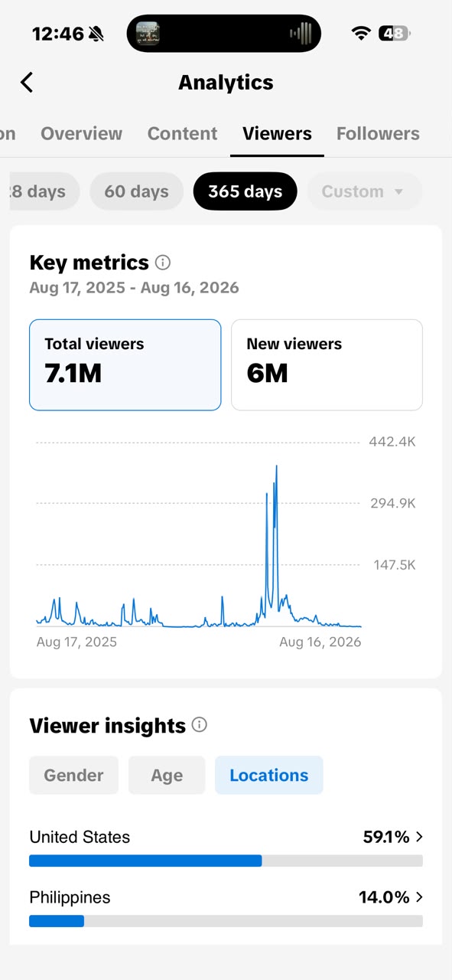Select the Total viewers metric card
Image resolution: width=452 pixels, height=980 pixels.
pyautogui.click(x=125, y=364)
